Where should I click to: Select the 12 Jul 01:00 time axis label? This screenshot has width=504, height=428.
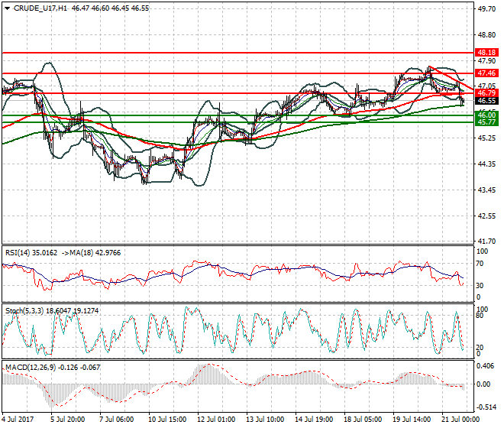[x=216, y=420]
